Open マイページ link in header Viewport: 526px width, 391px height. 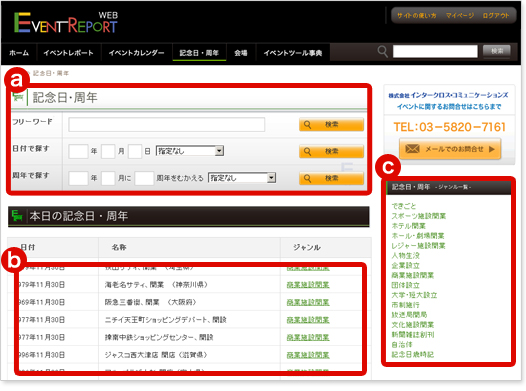point(460,15)
